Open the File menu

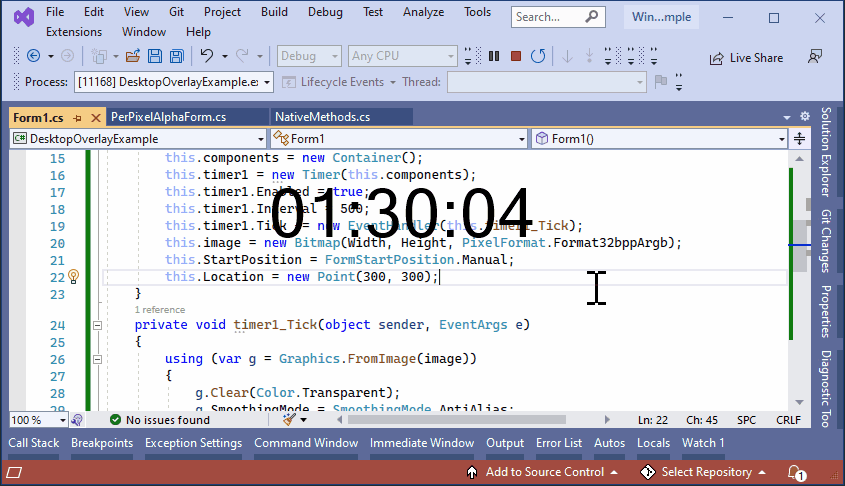pyautogui.click(x=55, y=12)
